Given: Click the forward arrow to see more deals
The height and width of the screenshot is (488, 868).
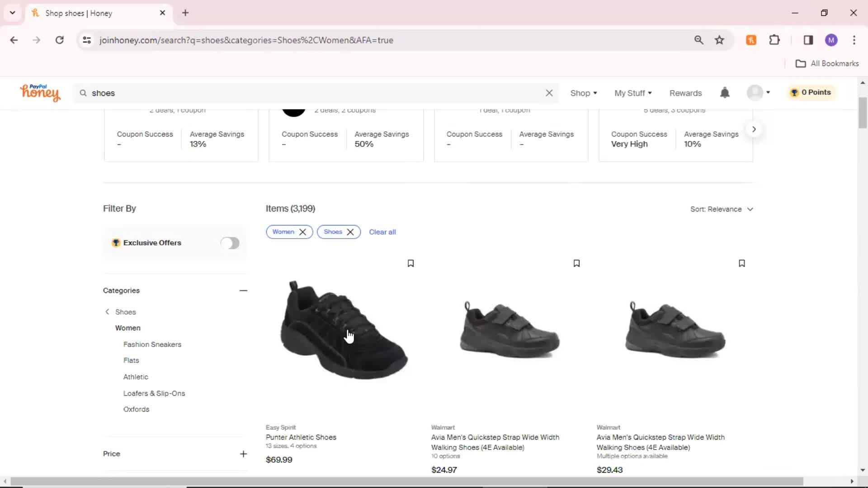Looking at the screenshot, I should 754,129.
